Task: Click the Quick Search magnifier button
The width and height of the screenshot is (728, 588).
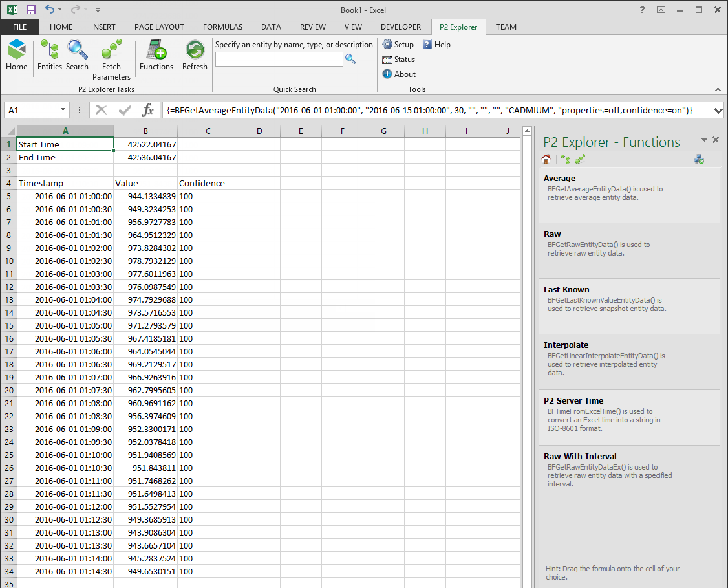Action: [x=350, y=59]
